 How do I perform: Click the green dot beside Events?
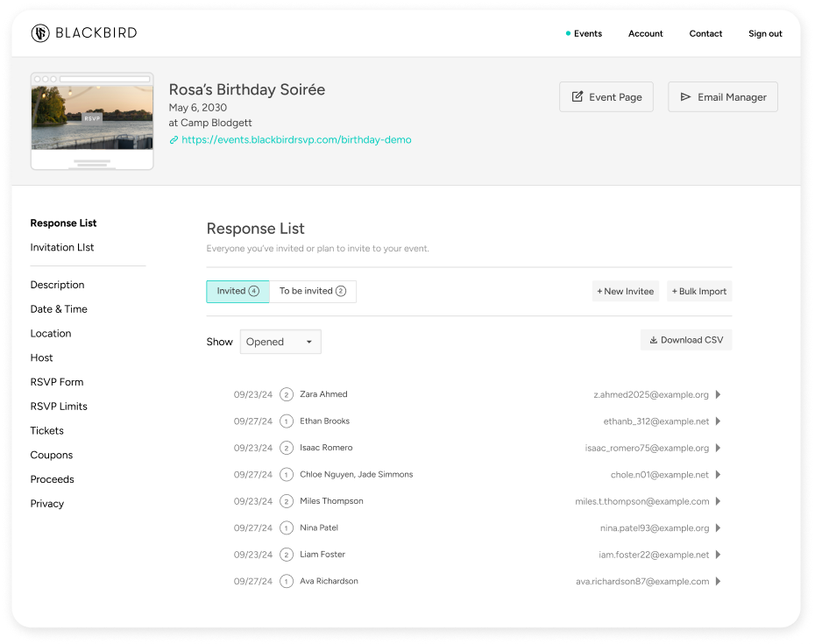[567, 33]
